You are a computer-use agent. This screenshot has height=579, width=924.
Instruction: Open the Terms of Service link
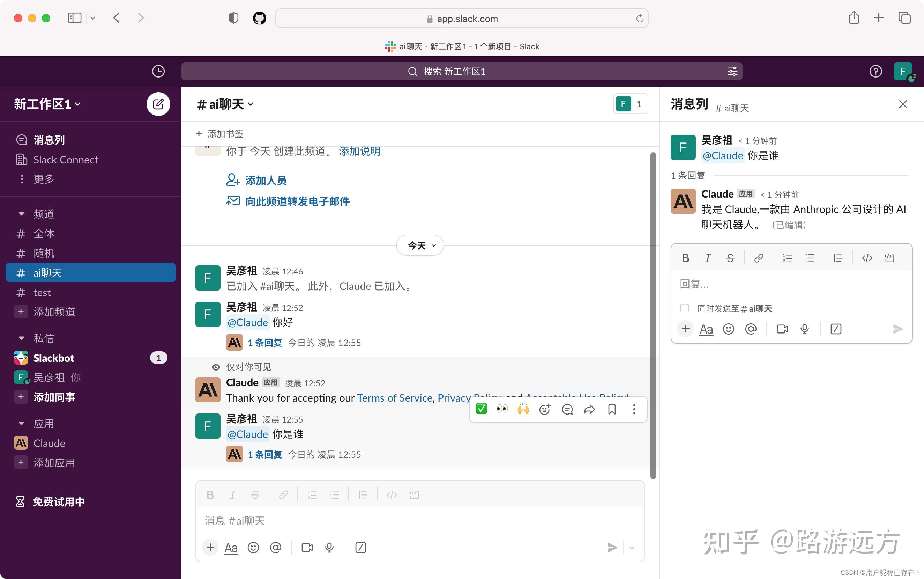click(394, 397)
